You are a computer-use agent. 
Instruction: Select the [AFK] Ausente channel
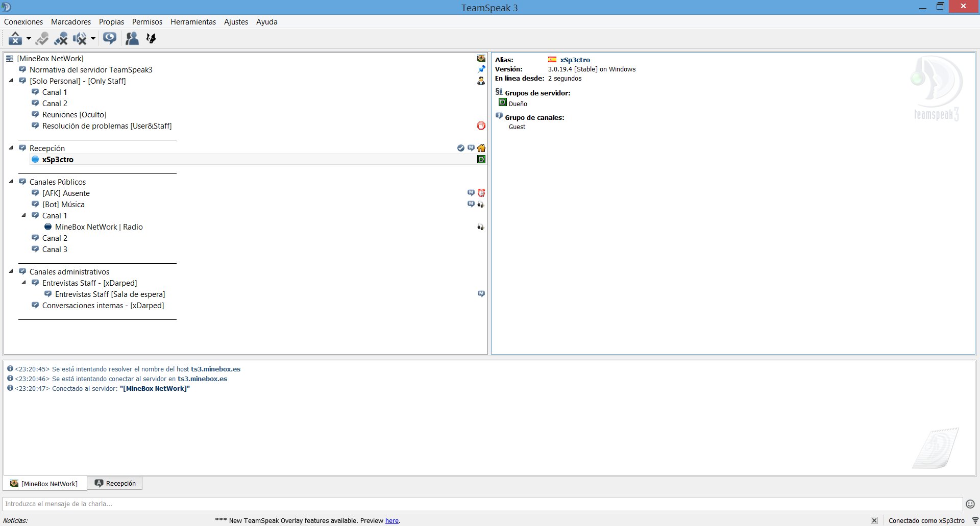[x=66, y=193]
